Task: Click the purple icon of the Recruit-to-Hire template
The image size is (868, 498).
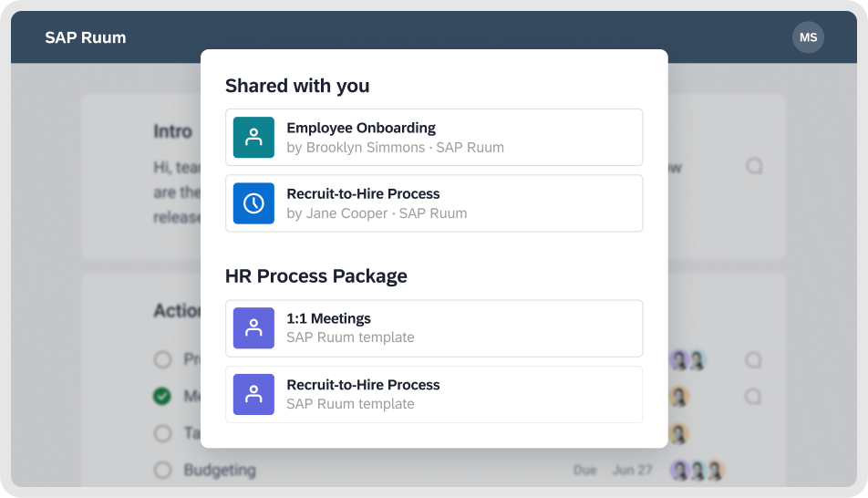Action: pos(253,394)
